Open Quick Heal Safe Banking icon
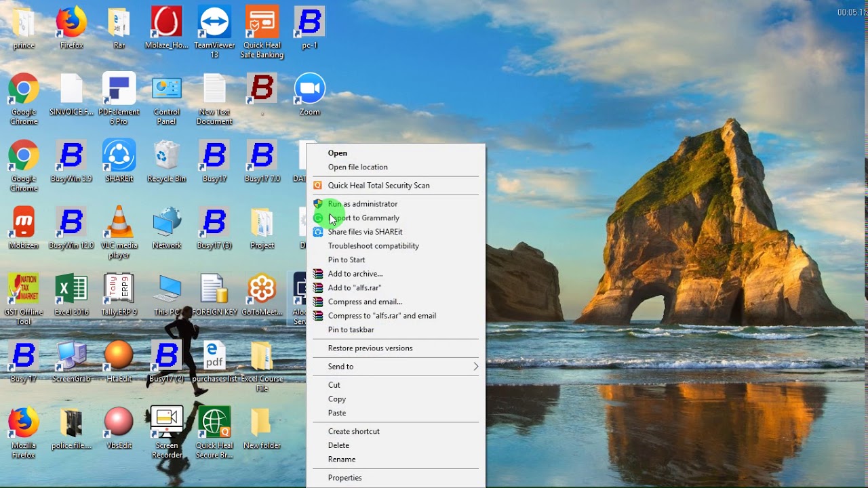This screenshot has height=488, width=868. point(262,33)
